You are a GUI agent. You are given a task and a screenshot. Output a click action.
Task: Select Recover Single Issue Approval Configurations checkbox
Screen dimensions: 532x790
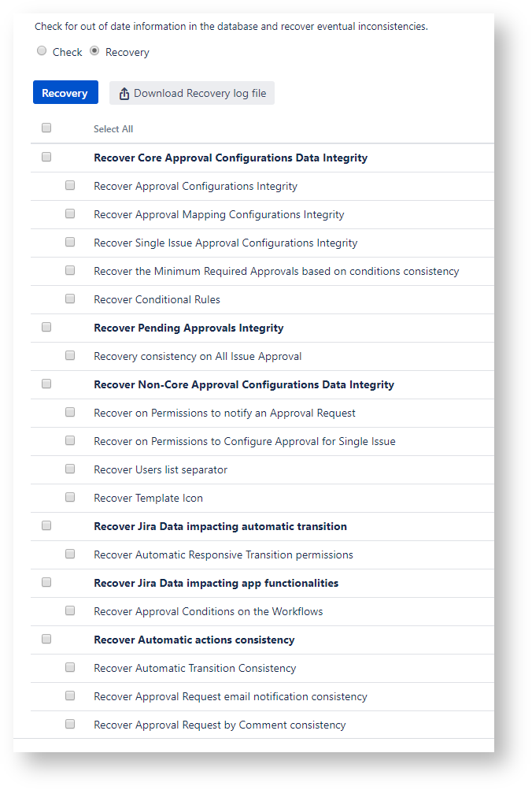(70, 242)
